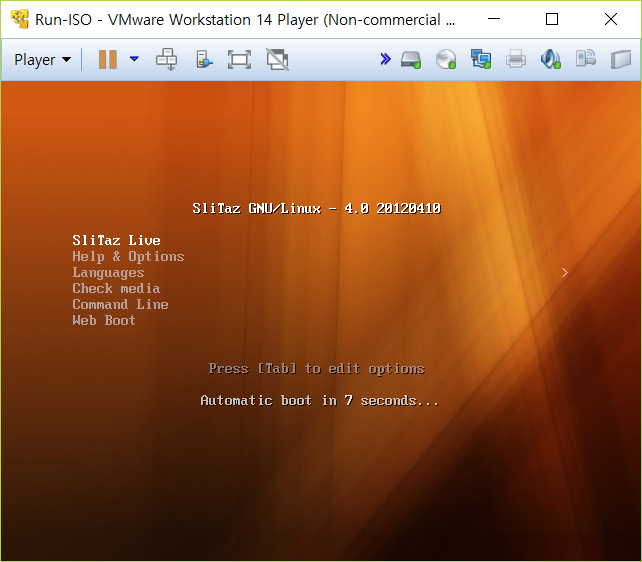Click the 'Automatic boot in 7 seconds...' text
The width and height of the screenshot is (642, 562).
pyautogui.click(x=319, y=400)
